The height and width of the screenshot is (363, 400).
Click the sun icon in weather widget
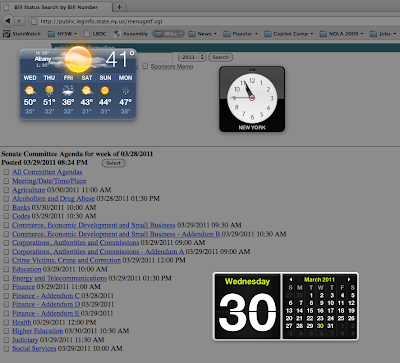click(78, 59)
